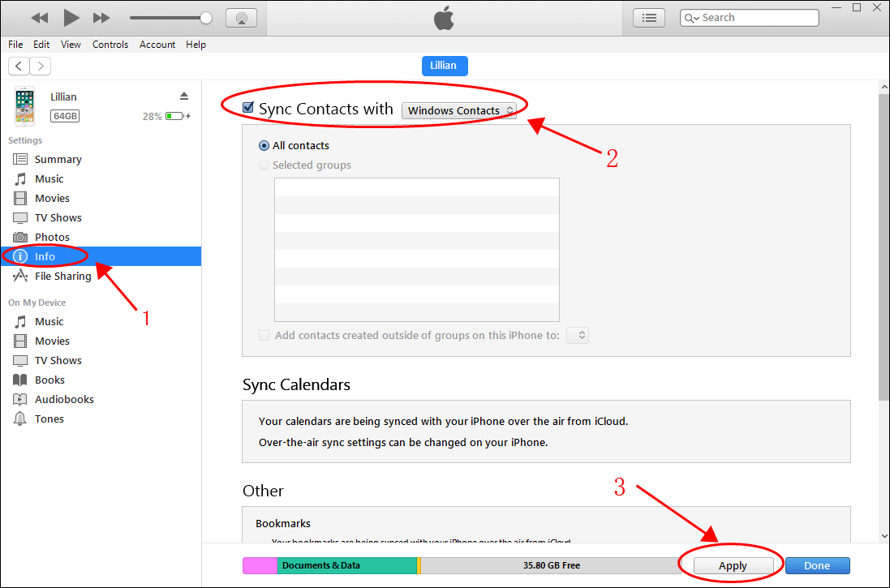Image resolution: width=890 pixels, height=588 pixels.
Task: Open the Account menu
Action: 157,45
